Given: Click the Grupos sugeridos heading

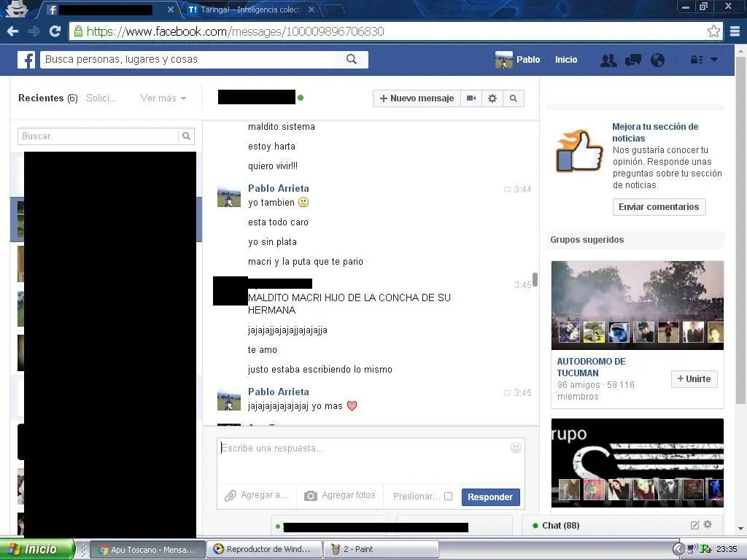Looking at the screenshot, I should pyautogui.click(x=587, y=239).
